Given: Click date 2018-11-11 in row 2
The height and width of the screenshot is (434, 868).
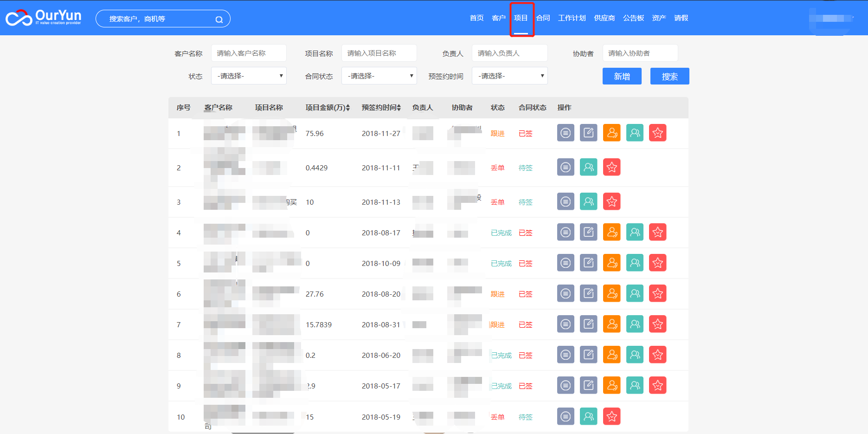Looking at the screenshot, I should (381, 168).
